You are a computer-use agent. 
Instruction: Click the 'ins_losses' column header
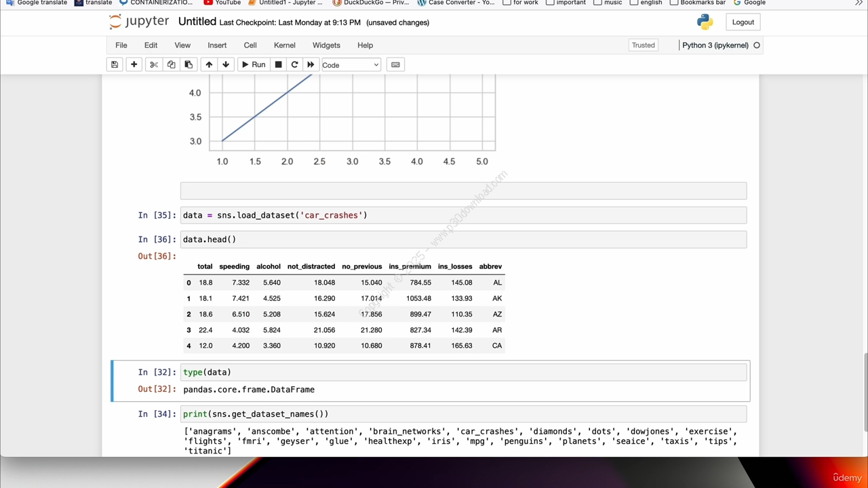455,266
